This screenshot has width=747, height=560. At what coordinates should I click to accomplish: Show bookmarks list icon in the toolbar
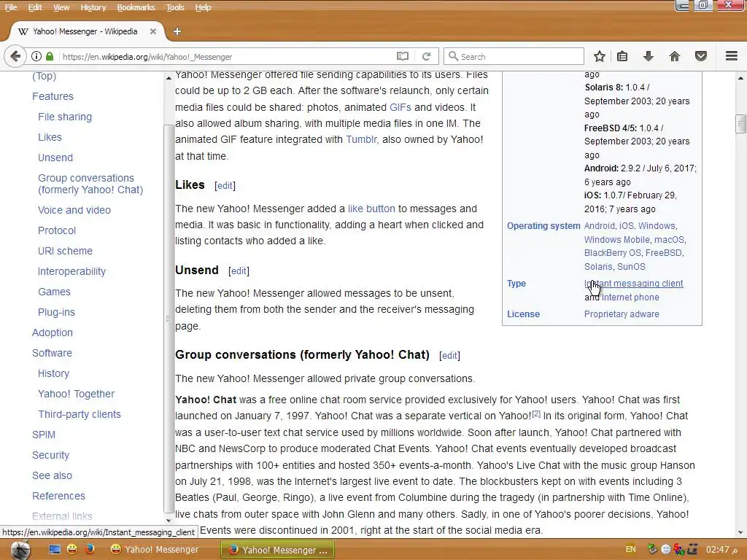[x=622, y=56]
